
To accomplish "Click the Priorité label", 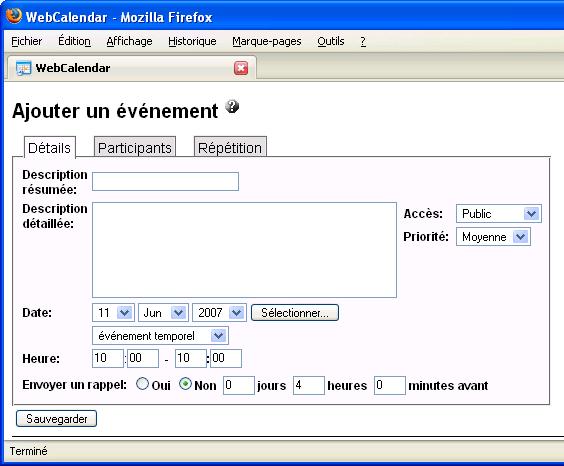I will coord(426,237).
